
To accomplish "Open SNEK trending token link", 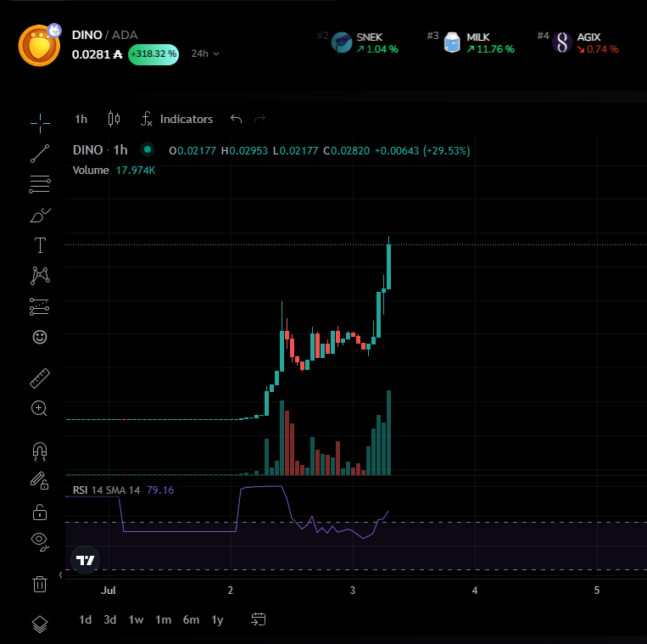I will (x=358, y=42).
